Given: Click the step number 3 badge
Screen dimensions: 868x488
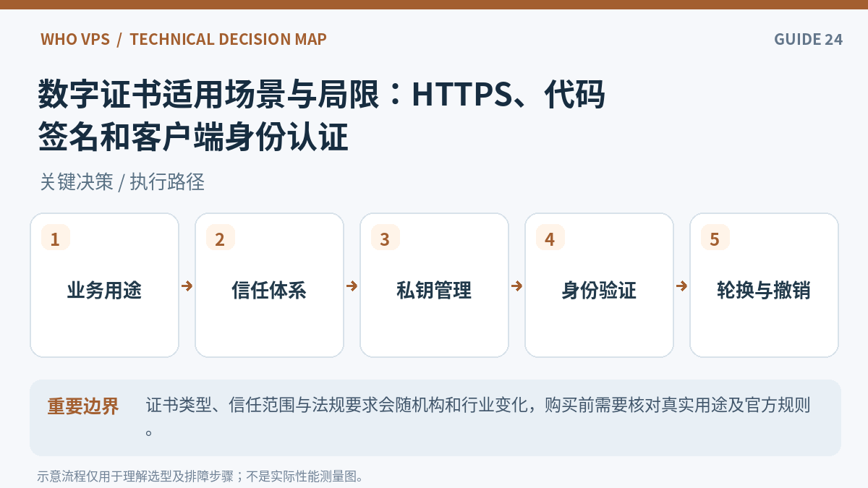Looking at the screenshot, I should [x=386, y=238].
